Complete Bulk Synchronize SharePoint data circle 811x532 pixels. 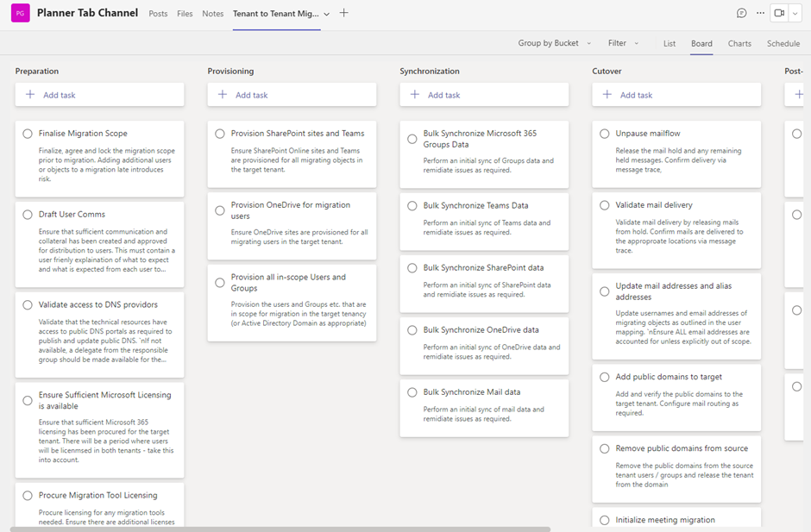click(x=412, y=268)
